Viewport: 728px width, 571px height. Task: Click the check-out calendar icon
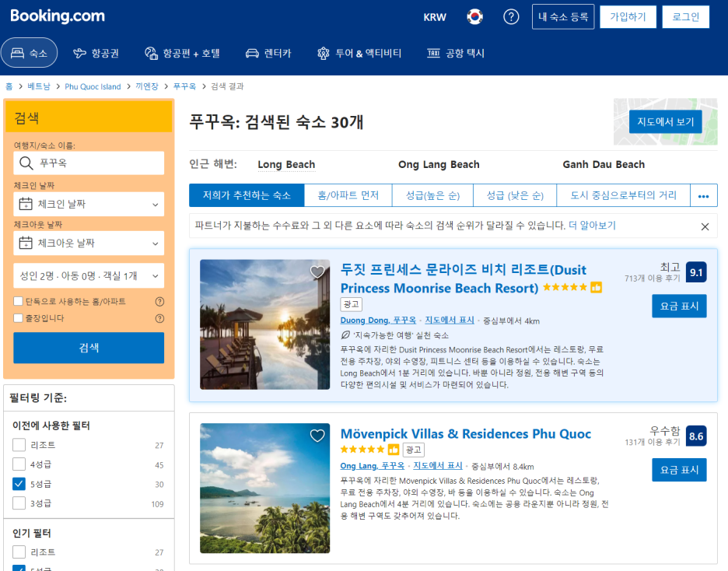[26, 243]
